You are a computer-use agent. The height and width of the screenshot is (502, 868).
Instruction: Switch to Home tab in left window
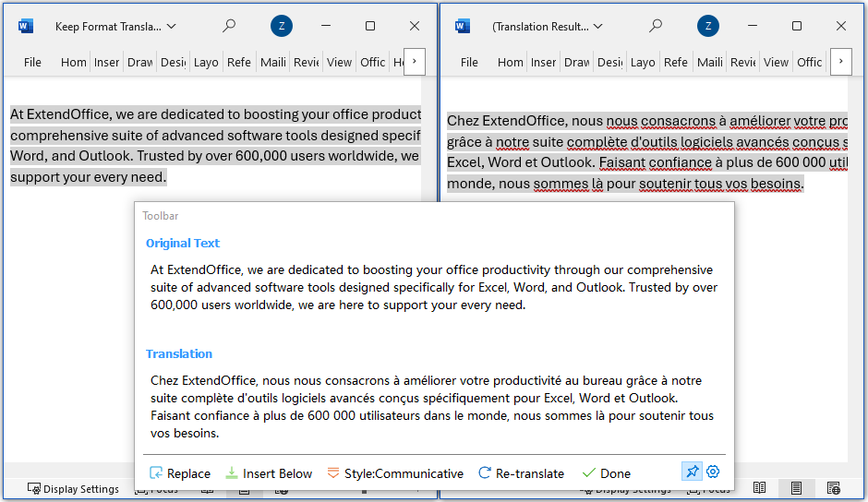click(x=73, y=63)
